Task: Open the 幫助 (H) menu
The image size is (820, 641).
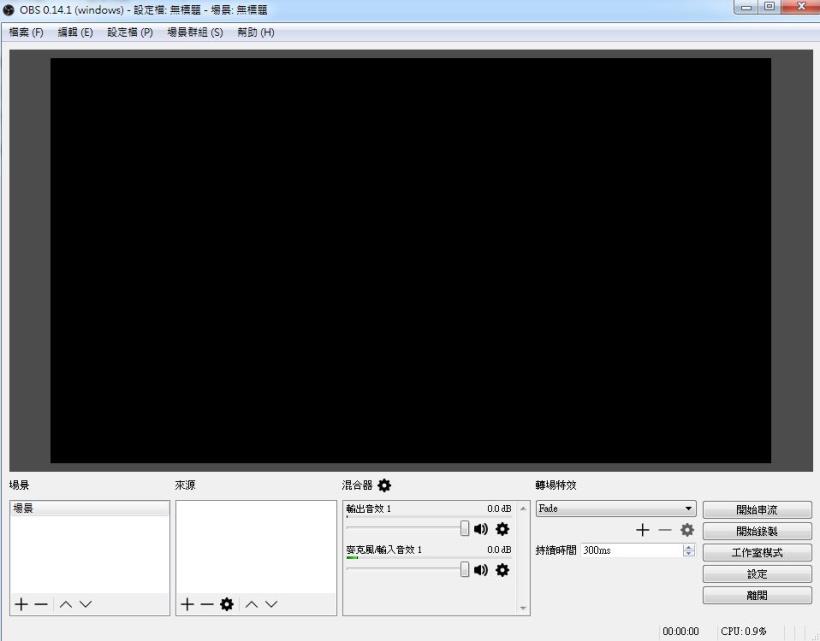Action: point(255,32)
